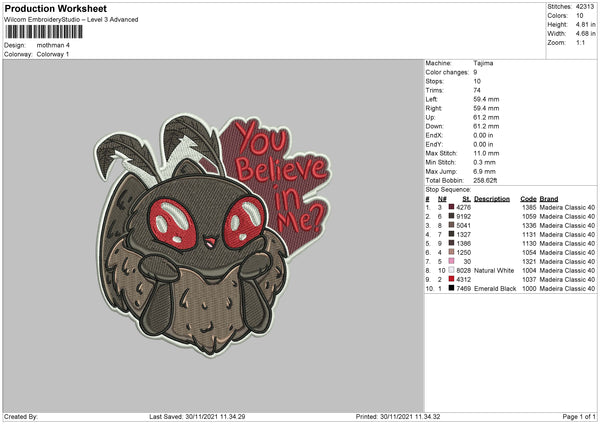The height and width of the screenshot is (424, 600).
Task: Select color swatch for thread 5041
Action: click(452, 225)
